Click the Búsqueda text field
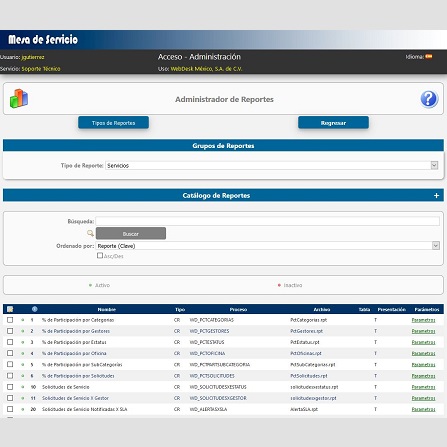This screenshot has width=447, height=447. pos(267,221)
